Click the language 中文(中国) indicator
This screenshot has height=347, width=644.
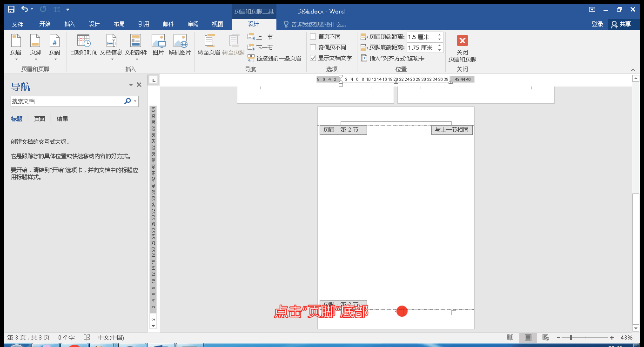click(111, 337)
